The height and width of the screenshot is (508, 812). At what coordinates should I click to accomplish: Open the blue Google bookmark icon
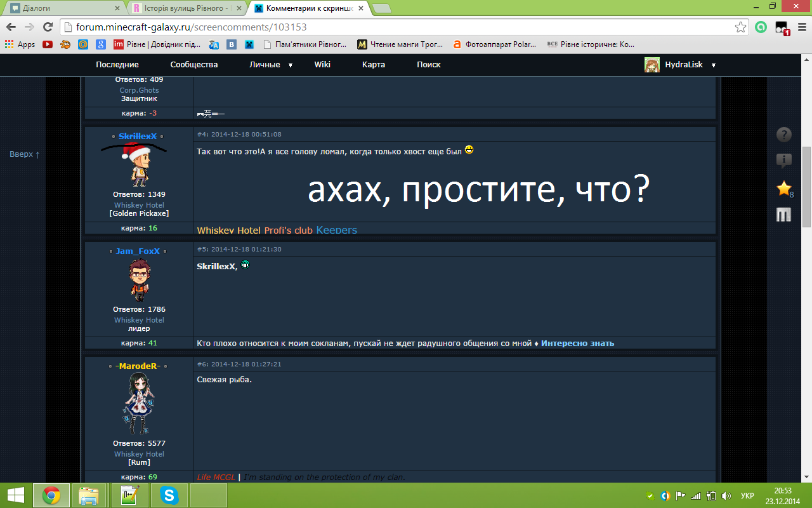tap(100, 44)
